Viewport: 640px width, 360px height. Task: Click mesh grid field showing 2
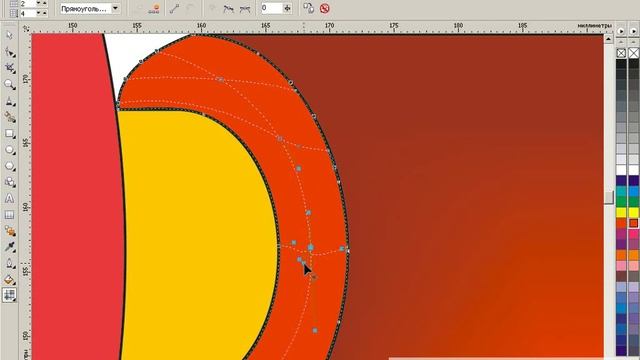click(28, 3)
